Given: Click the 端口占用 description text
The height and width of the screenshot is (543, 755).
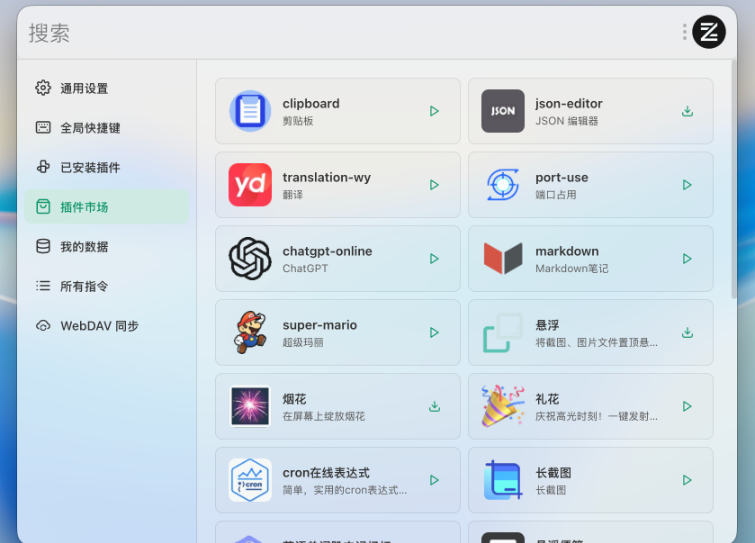Looking at the screenshot, I should [x=556, y=194].
